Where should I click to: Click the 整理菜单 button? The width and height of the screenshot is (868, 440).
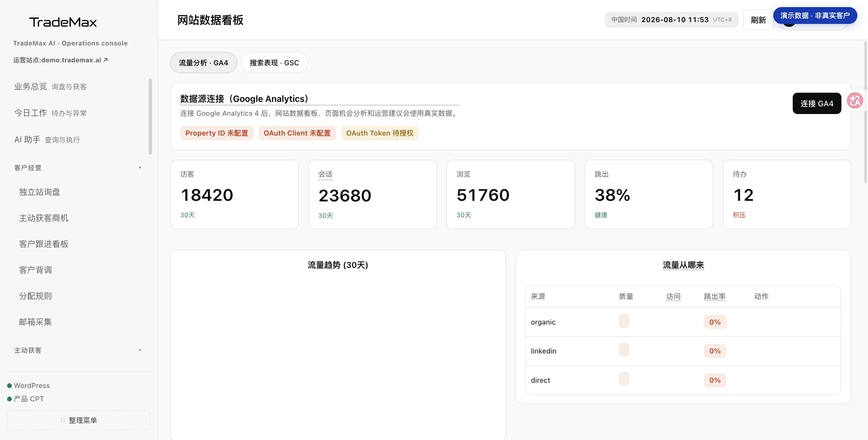point(79,420)
